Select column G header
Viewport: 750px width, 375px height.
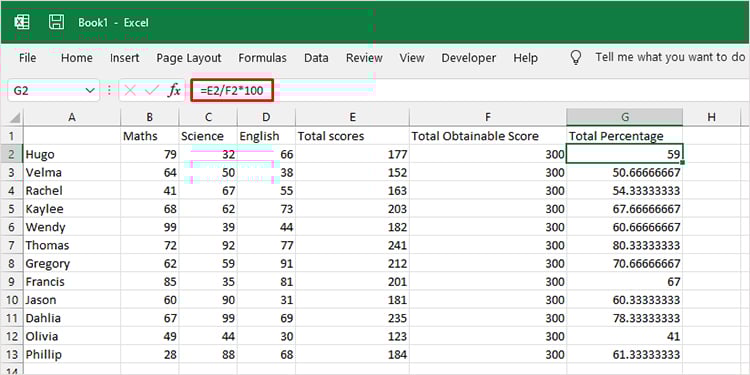[x=624, y=117]
